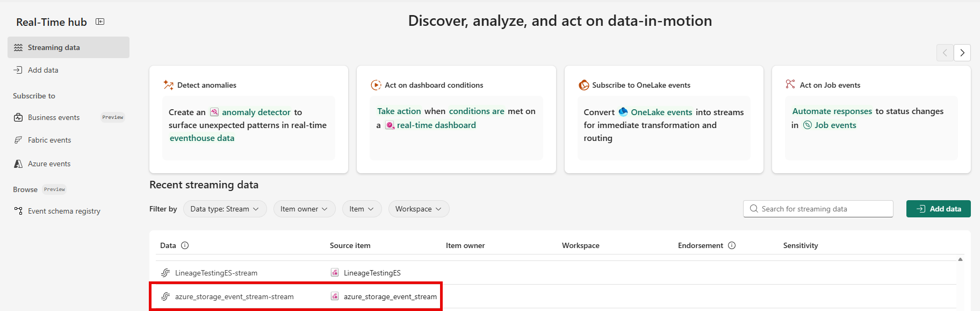Click the Fabric events icon
This screenshot has width=980, height=311.
tap(18, 140)
